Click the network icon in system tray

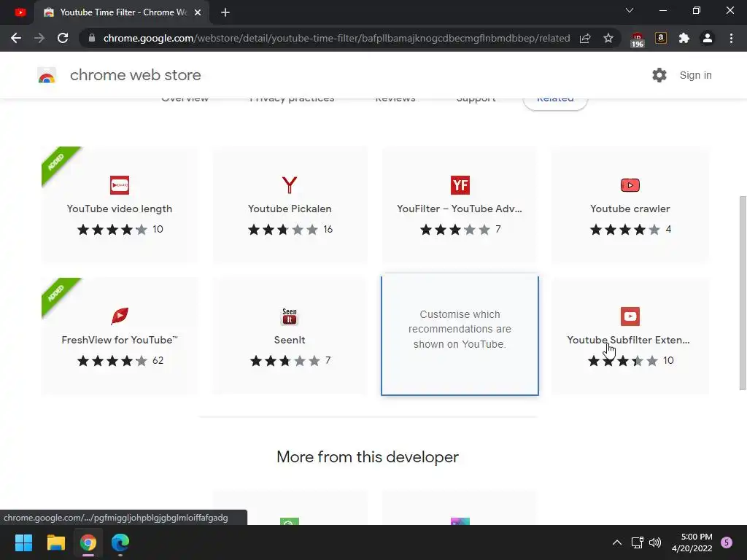[637, 542]
